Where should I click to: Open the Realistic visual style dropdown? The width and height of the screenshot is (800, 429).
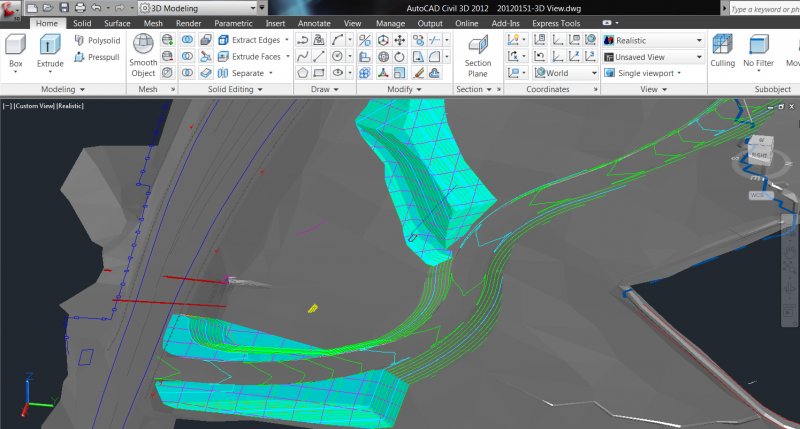point(652,40)
